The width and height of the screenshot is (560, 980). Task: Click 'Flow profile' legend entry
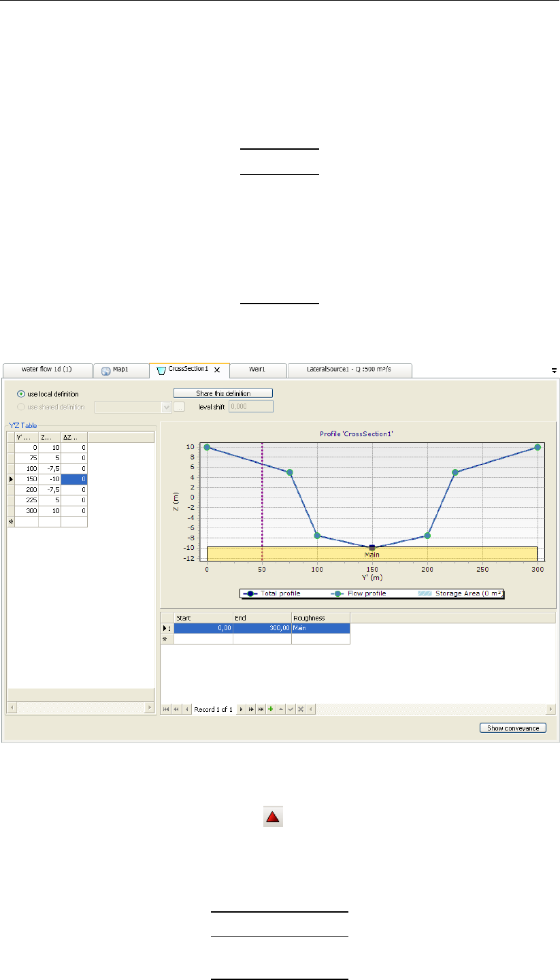(x=358, y=593)
